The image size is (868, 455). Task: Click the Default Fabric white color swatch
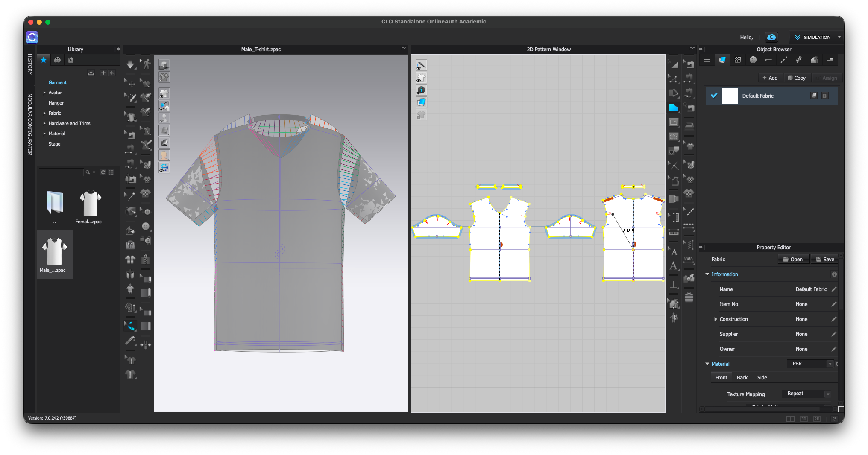coord(730,96)
